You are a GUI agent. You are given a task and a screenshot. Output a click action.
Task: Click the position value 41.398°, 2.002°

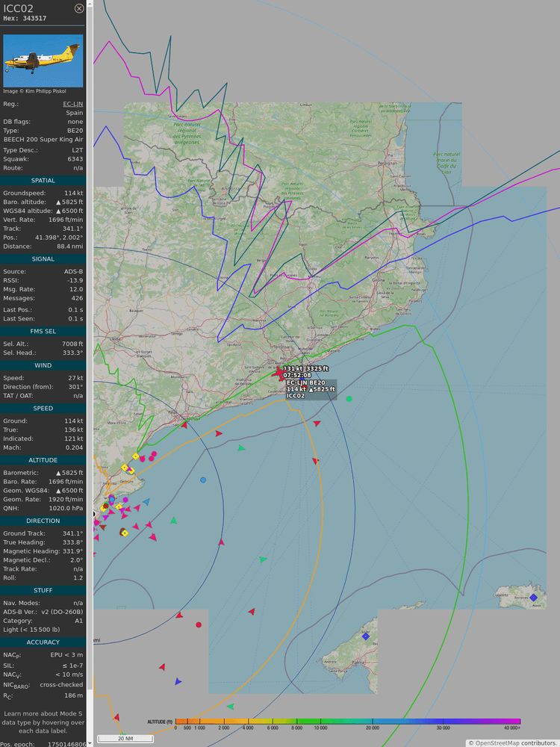tap(59, 238)
